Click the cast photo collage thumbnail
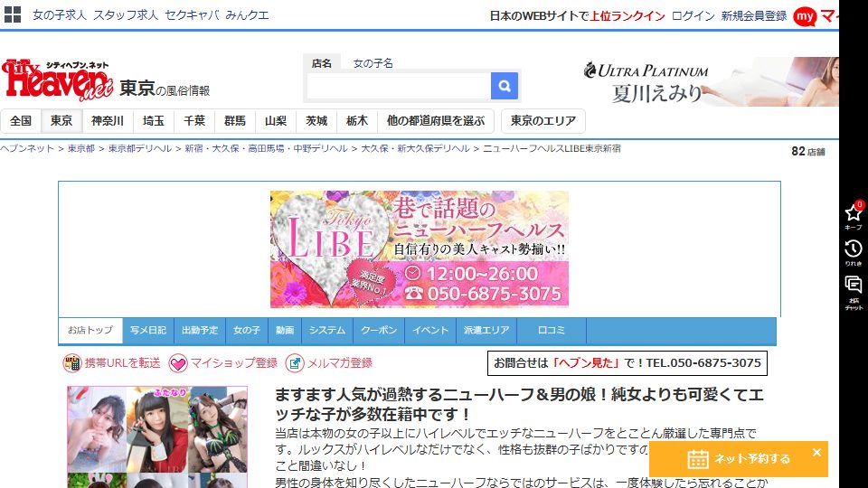The image size is (868, 488). click(157, 437)
